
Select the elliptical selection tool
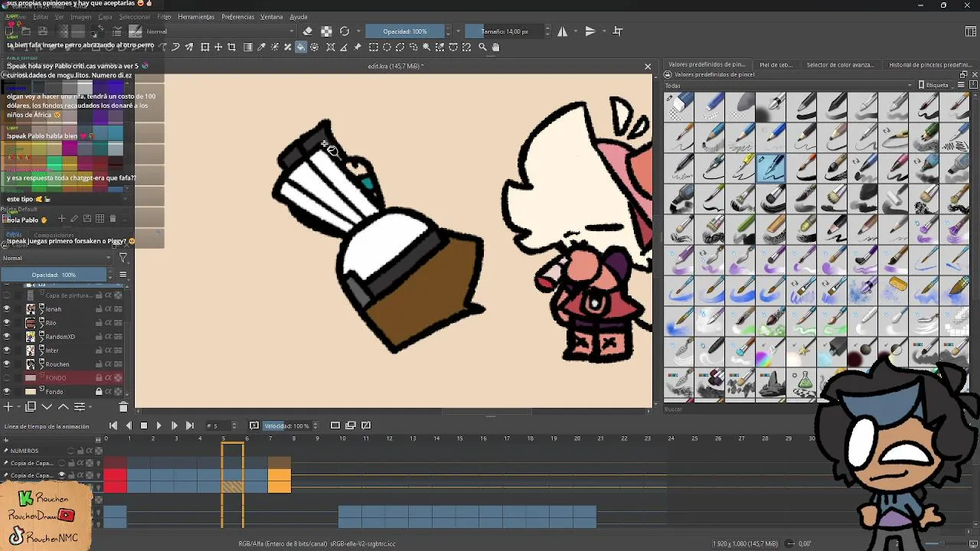click(387, 47)
